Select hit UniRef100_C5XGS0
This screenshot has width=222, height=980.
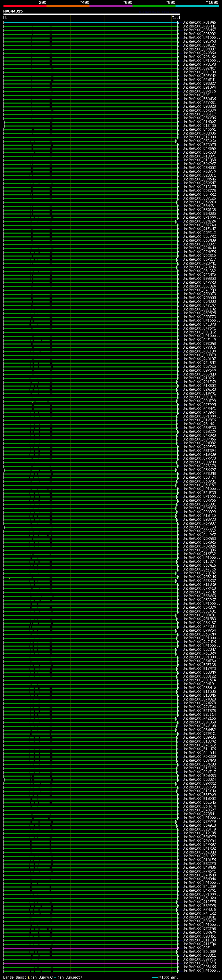tap(199, 110)
